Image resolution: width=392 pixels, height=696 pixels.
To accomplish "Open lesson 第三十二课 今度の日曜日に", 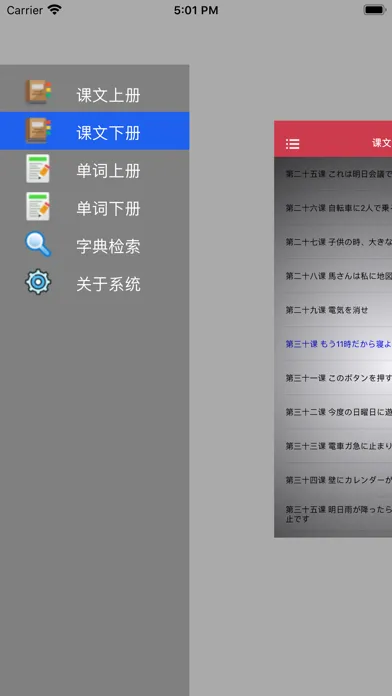I will coord(333,412).
